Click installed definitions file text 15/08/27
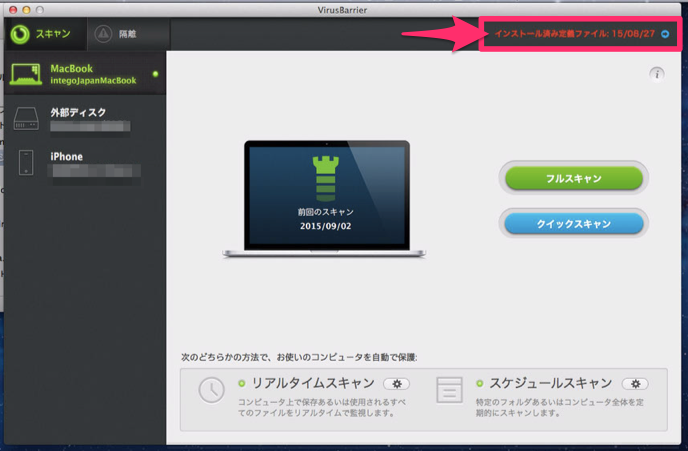The height and width of the screenshot is (451, 688). (x=574, y=34)
